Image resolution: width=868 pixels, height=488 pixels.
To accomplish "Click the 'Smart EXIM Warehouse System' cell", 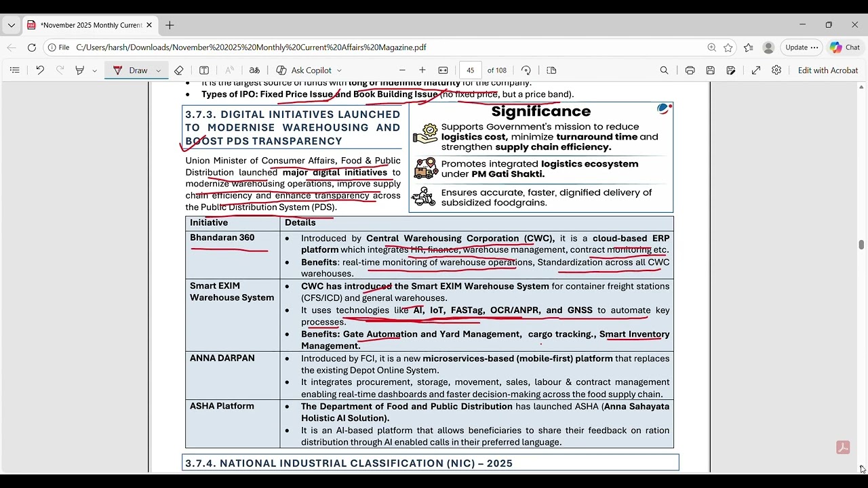I will pyautogui.click(x=233, y=315).
